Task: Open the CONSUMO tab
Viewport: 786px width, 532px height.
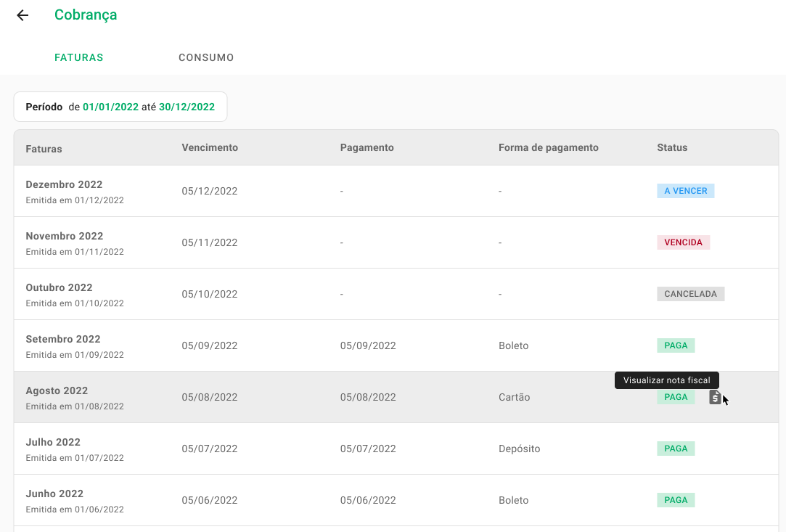Action: click(x=206, y=57)
